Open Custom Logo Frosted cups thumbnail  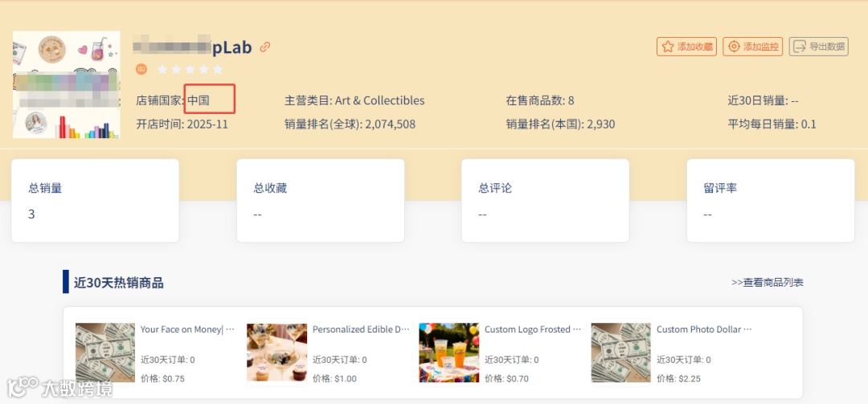[x=449, y=353]
